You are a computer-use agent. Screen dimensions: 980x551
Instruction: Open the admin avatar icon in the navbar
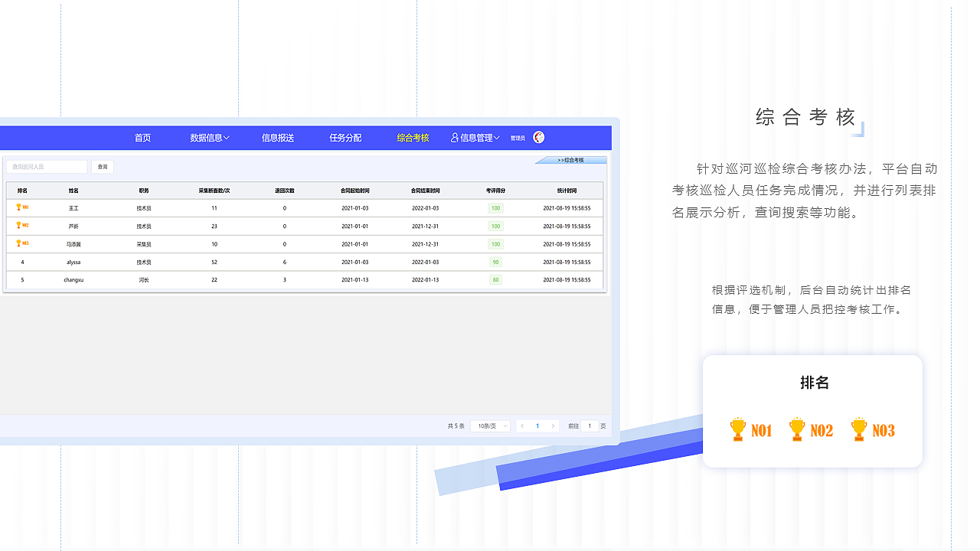[539, 138]
